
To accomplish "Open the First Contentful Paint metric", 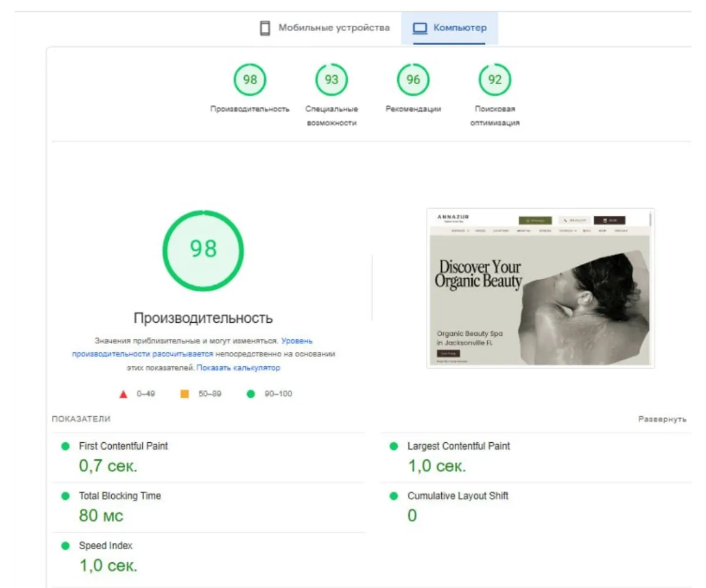I will tap(123, 446).
